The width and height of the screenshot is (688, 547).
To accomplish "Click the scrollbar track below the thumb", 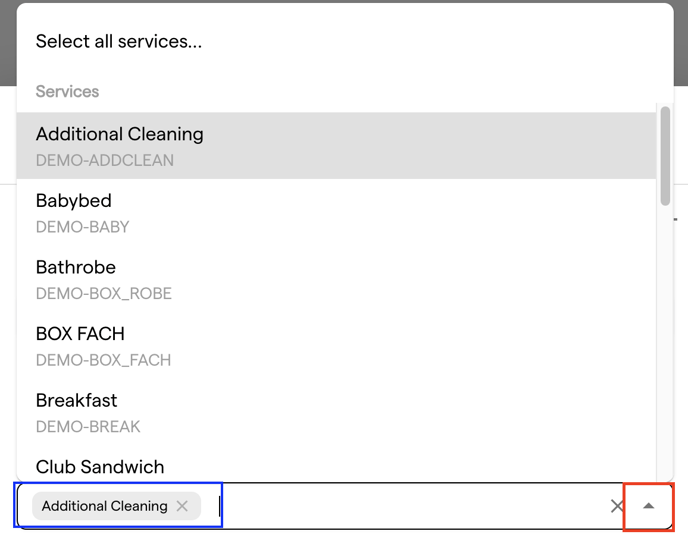I will click(x=665, y=342).
